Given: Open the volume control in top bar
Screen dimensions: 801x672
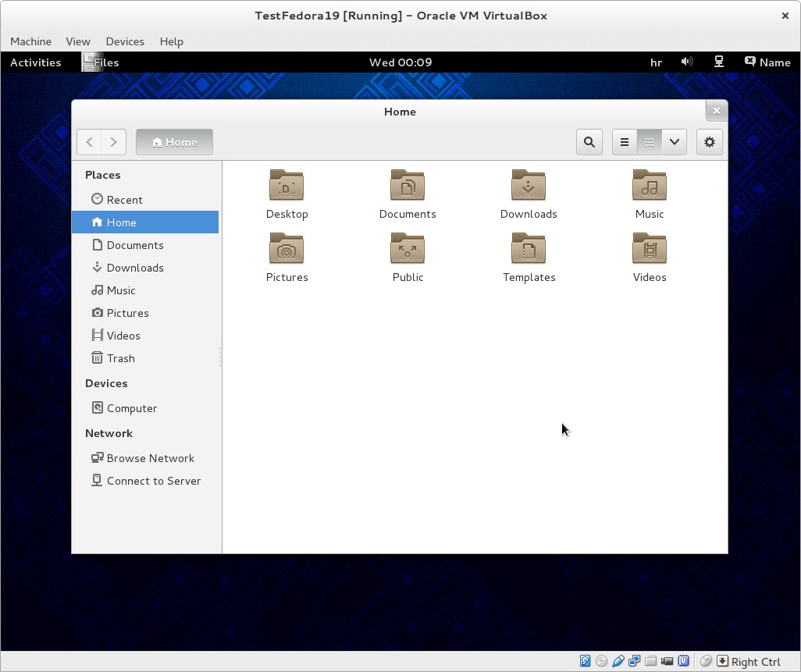Looking at the screenshot, I should pos(687,62).
